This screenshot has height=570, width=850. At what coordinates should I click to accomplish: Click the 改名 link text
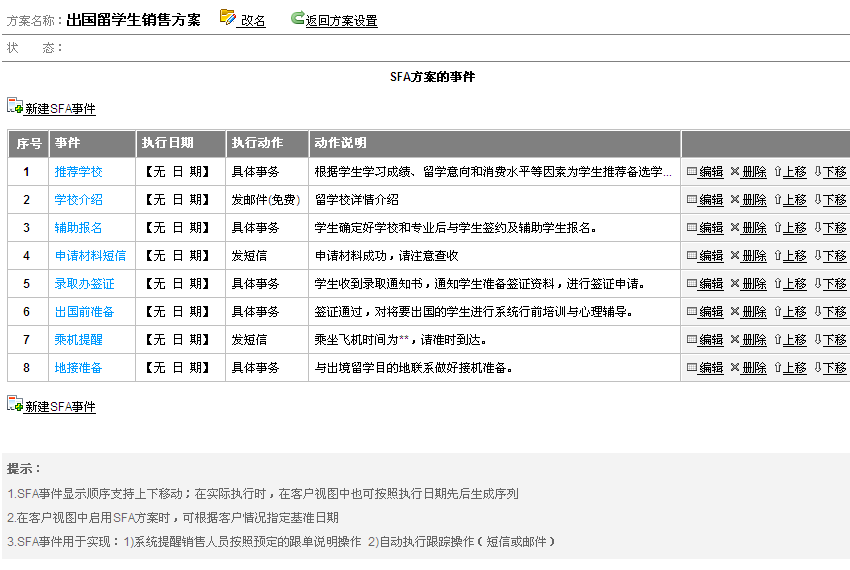tap(253, 20)
